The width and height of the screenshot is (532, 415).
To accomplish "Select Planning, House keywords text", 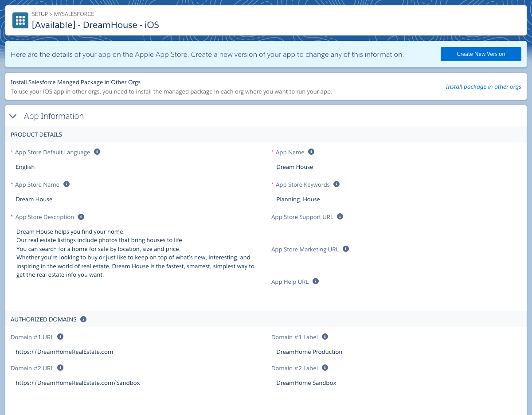I will [298, 200].
